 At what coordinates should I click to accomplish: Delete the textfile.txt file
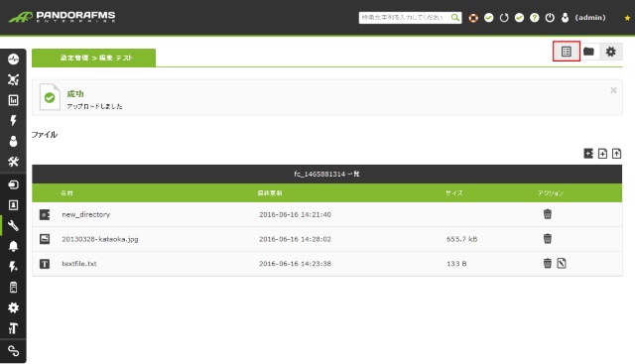[547, 263]
